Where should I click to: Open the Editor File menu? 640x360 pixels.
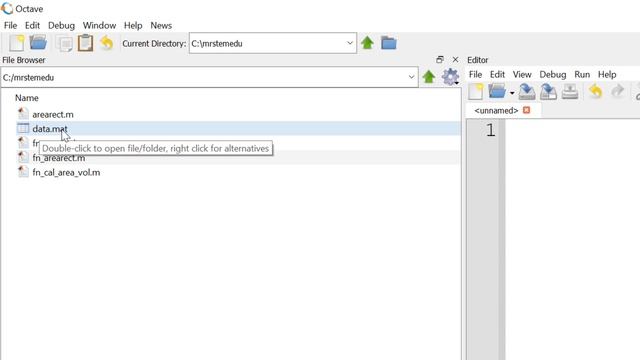(x=475, y=74)
